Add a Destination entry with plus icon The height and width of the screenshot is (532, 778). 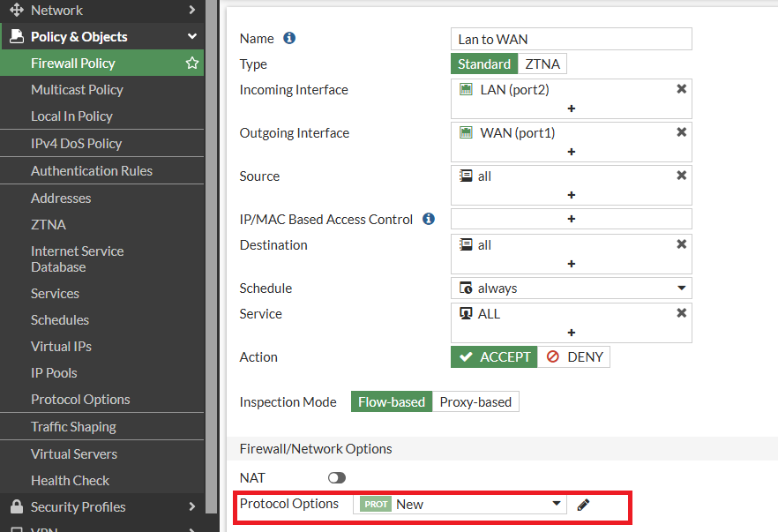pyautogui.click(x=571, y=264)
